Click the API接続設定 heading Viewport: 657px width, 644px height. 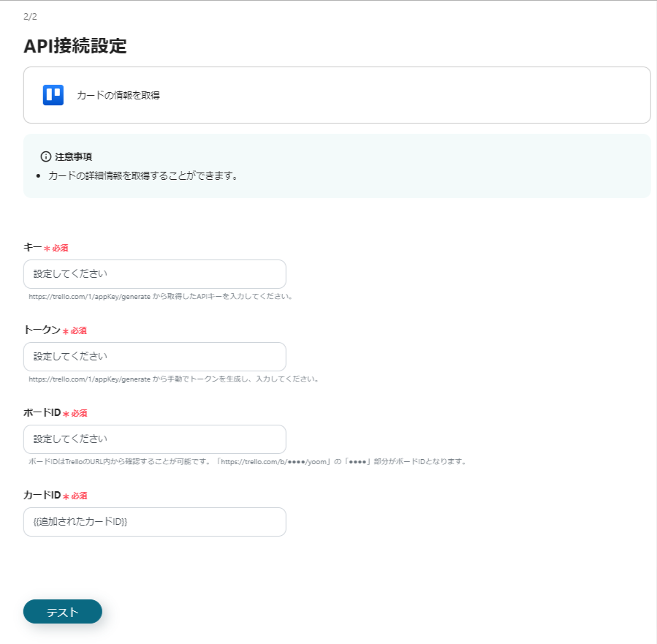pyautogui.click(x=75, y=45)
